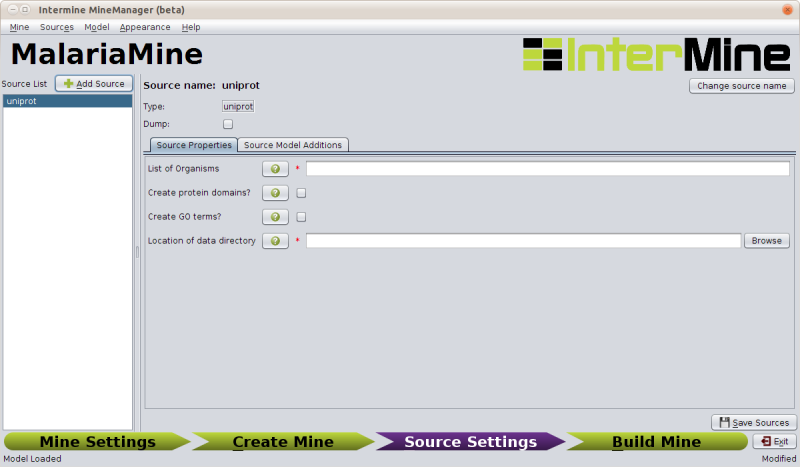800x467 pixels.
Task: Click the Model Loaded status text
Action: pos(32,459)
